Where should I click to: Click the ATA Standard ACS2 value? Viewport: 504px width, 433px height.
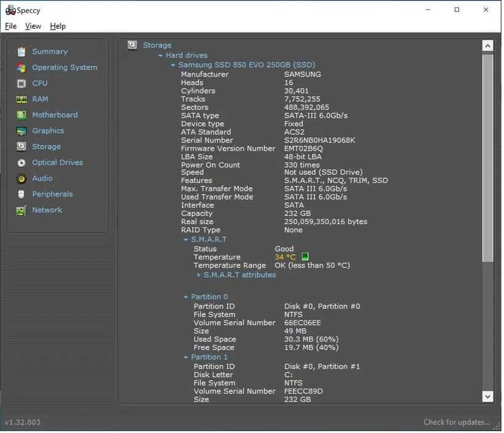pyautogui.click(x=294, y=132)
